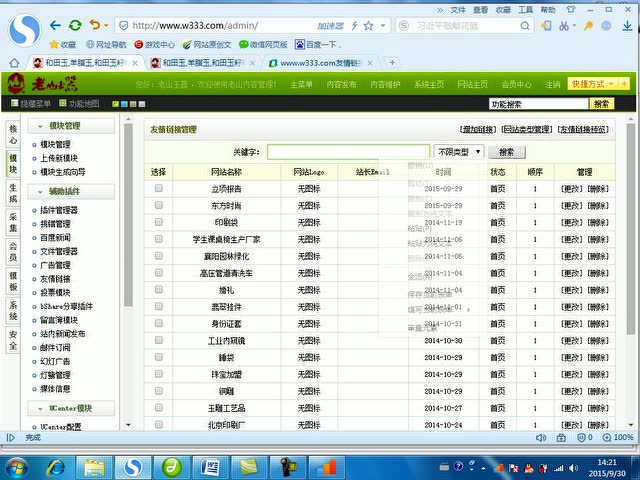The width and height of the screenshot is (640, 480).
Task: Select the checkbox for 婚礼 row
Action: click(159, 290)
